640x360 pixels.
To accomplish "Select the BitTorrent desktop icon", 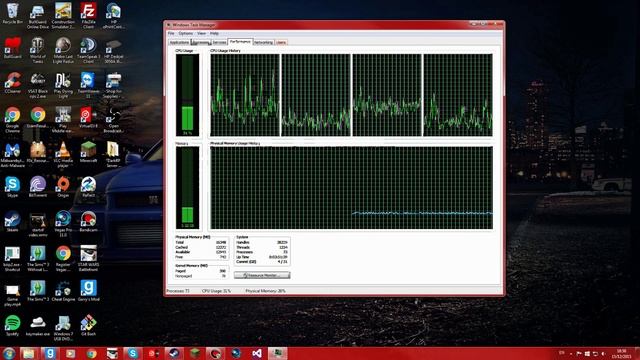I will click(38, 187).
